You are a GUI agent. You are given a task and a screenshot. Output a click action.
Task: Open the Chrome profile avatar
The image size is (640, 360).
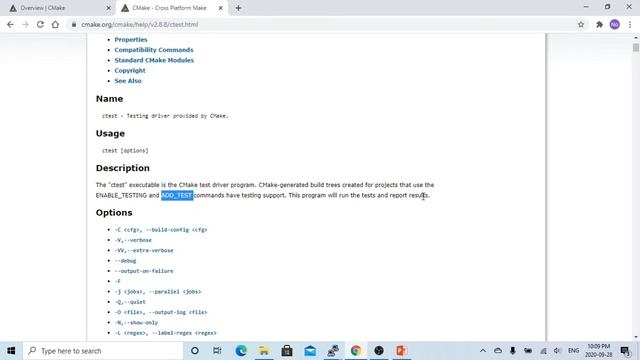tap(614, 24)
